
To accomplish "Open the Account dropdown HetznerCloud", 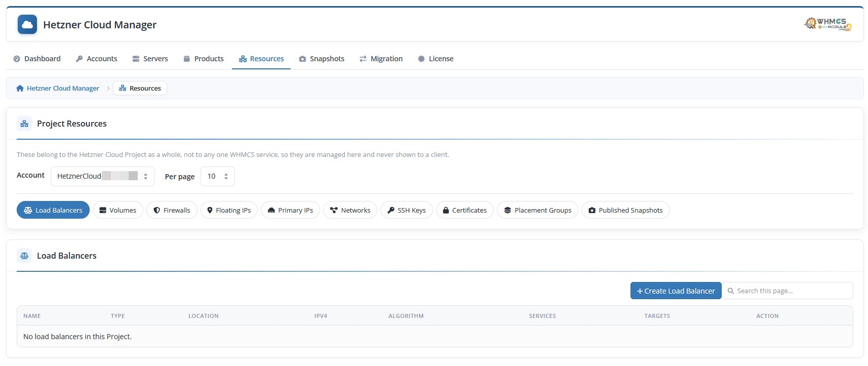I will [x=102, y=176].
